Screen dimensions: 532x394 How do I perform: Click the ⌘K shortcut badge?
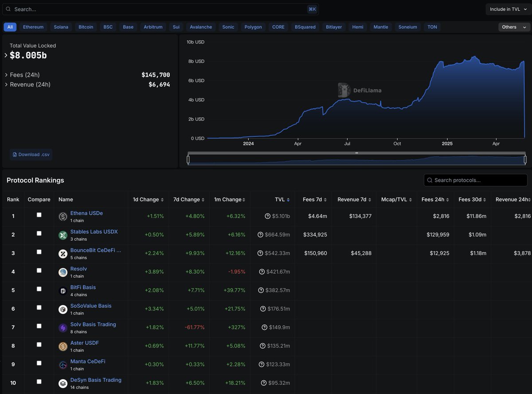coord(312,9)
